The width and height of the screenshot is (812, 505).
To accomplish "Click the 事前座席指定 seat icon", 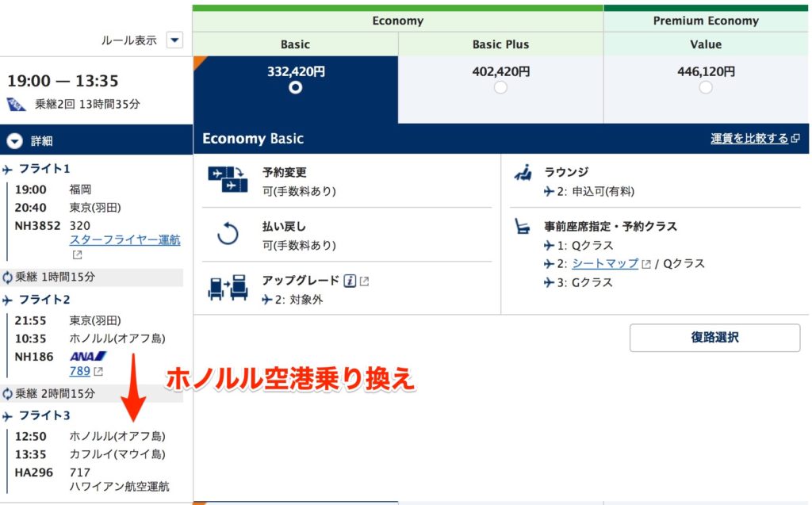I will click(522, 227).
